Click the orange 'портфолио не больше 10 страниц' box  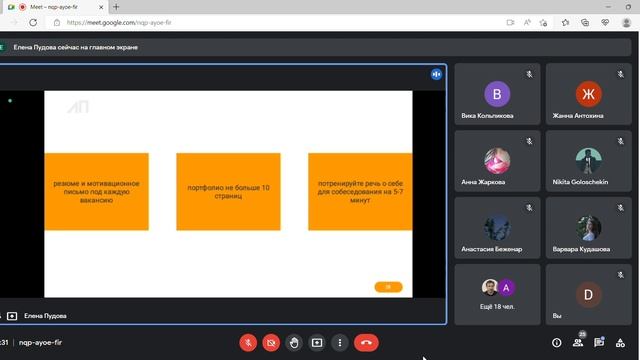click(228, 191)
